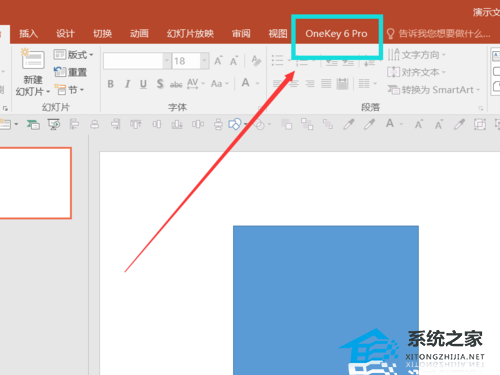
Task: Click the Ungroup objects toolbar icon
Action: click(328, 124)
